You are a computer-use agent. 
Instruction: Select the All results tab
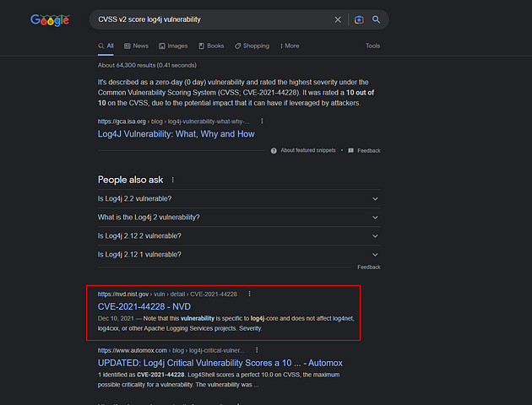click(106, 46)
